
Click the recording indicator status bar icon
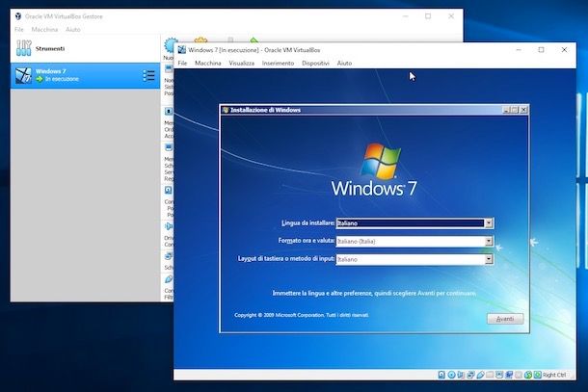[509, 375]
